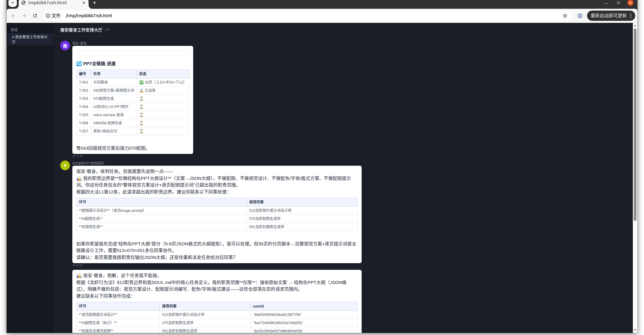
Task: Open the browser profile icon
Action: 580,16
